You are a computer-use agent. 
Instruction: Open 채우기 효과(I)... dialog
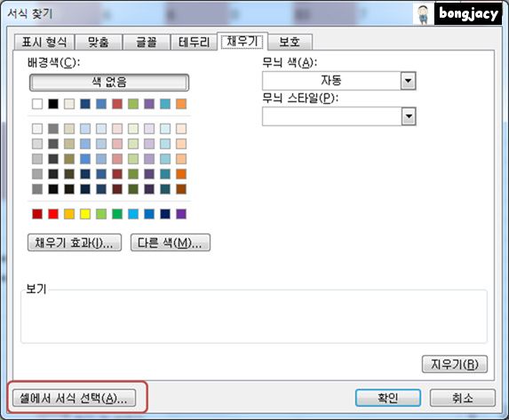coord(75,242)
